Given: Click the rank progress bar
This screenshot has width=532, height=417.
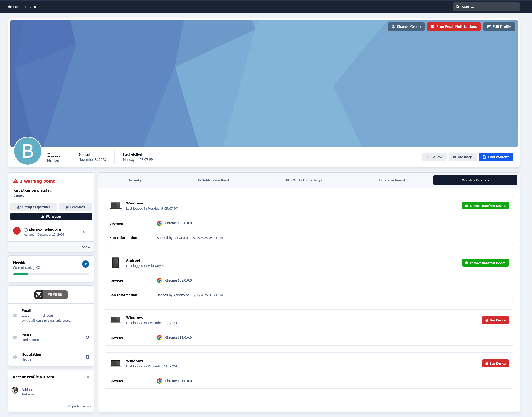Looking at the screenshot, I should pyautogui.click(x=51, y=274).
